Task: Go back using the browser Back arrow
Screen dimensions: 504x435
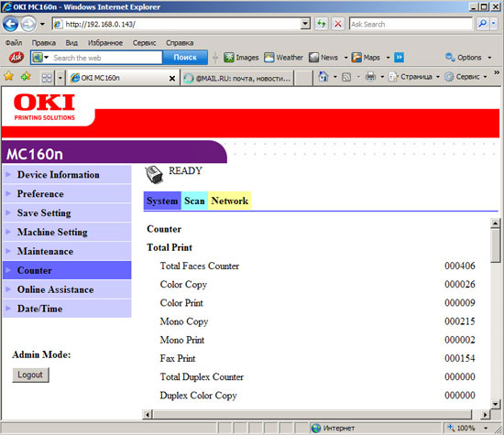Action: pyautogui.click(x=10, y=24)
